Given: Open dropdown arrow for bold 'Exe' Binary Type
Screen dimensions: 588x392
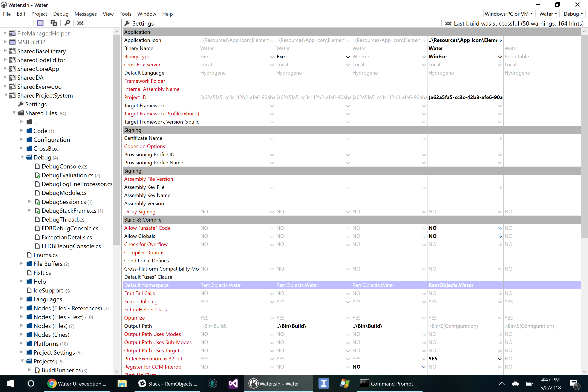Looking at the screenshot, I should pyautogui.click(x=348, y=57).
